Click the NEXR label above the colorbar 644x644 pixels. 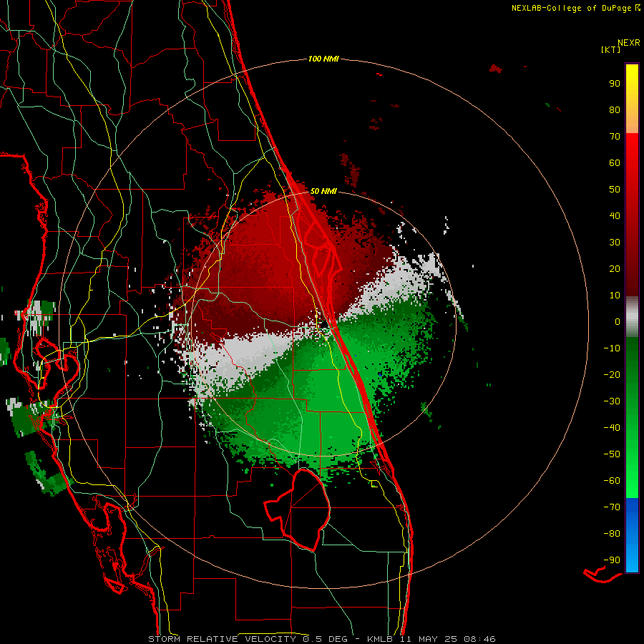(629, 43)
